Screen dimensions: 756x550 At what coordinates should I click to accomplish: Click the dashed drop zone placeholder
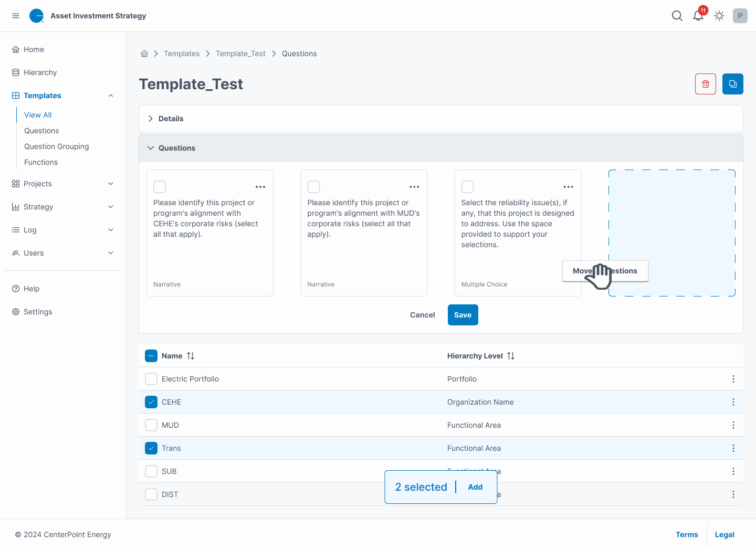(x=672, y=233)
